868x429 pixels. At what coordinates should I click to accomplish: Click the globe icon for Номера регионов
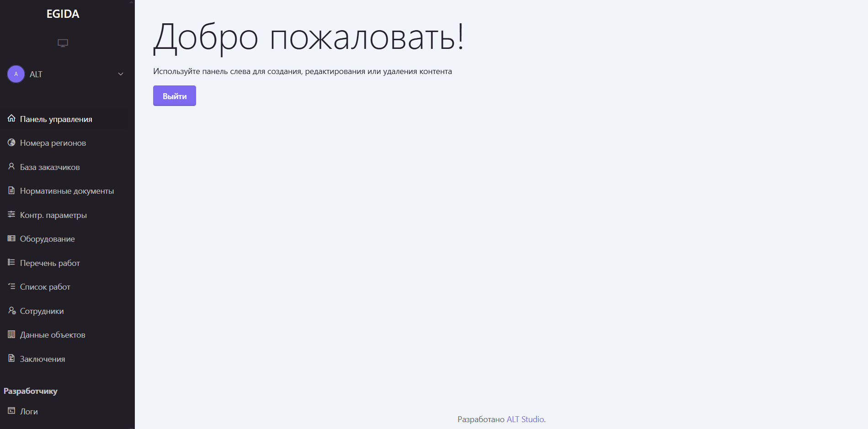pos(11,143)
